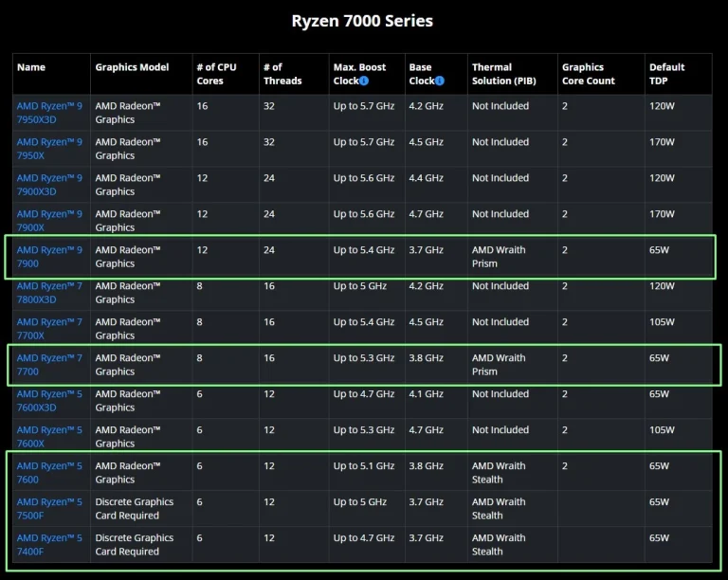The height and width of the screenshot is (580, 728).
Task: Click the Name column header
Action: (x=31, y=68)
